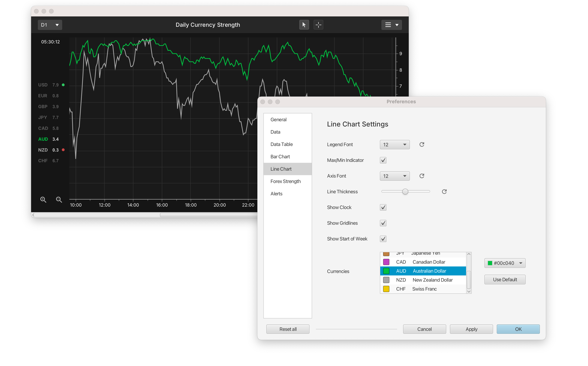Toggle Show Start of Week off
The image size is (588, 366).
383,239
